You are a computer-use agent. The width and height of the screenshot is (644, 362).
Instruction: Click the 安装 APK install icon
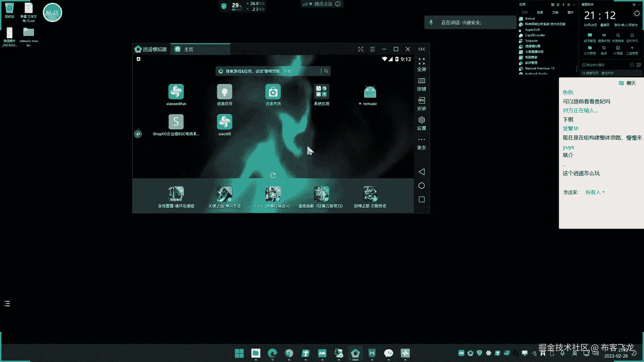click(421, 101)
